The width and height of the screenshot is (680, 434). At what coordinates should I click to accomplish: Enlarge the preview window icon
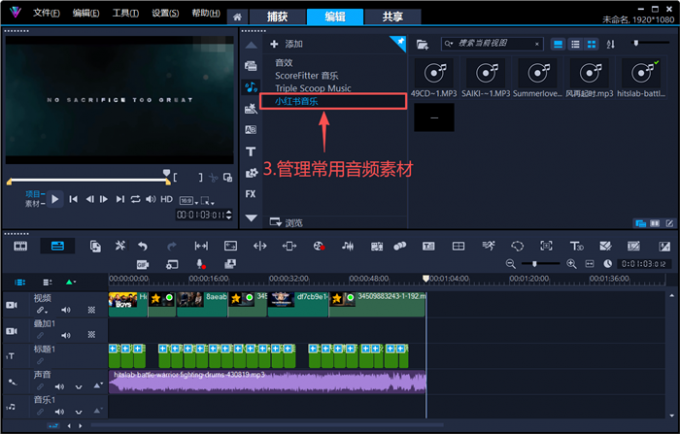[228, 177]
